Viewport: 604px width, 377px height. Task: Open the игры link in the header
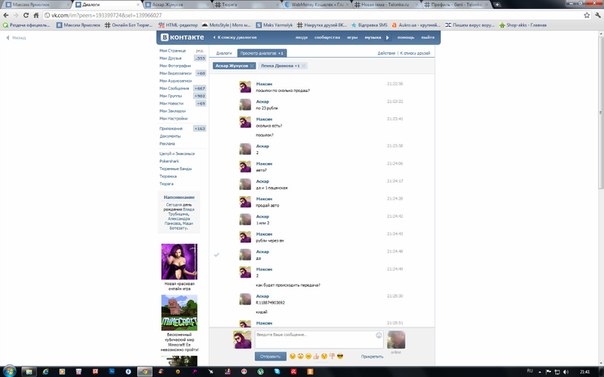pos(352,37)
